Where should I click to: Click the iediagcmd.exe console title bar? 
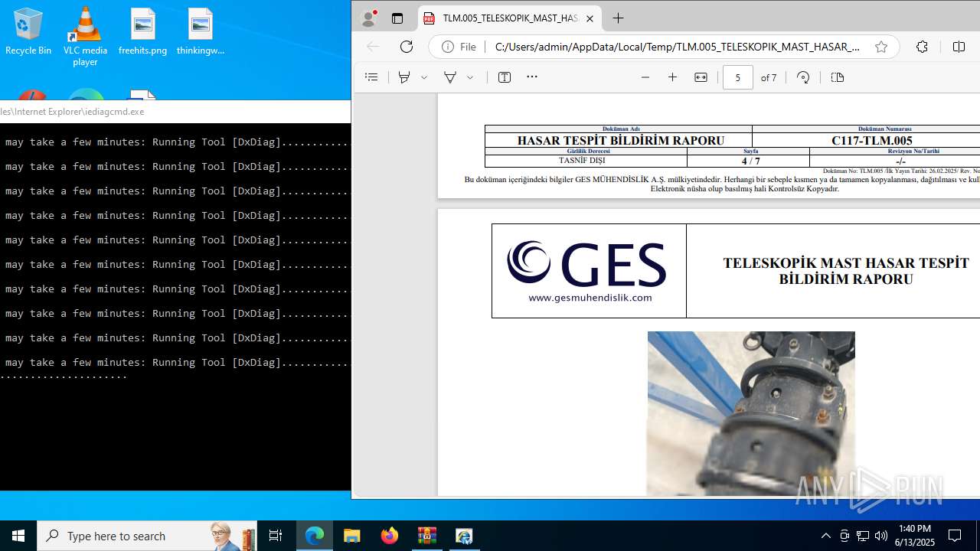(175, 111)
